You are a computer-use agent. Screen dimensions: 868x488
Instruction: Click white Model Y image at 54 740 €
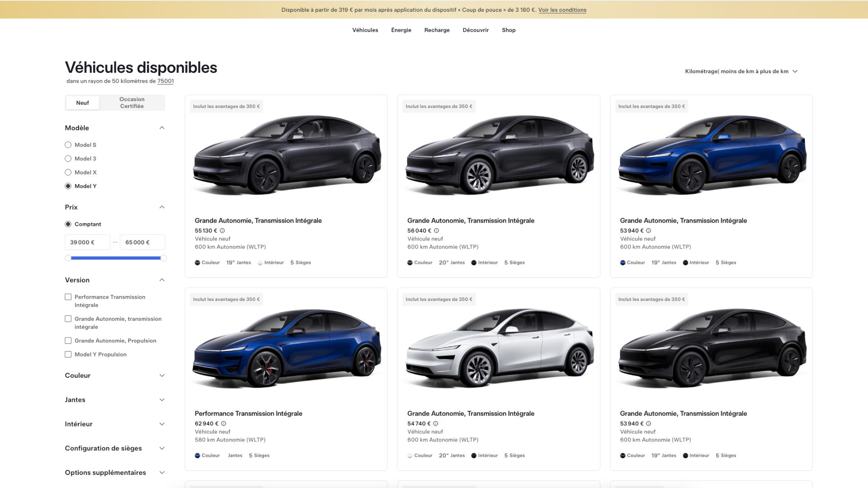[499, 347]
